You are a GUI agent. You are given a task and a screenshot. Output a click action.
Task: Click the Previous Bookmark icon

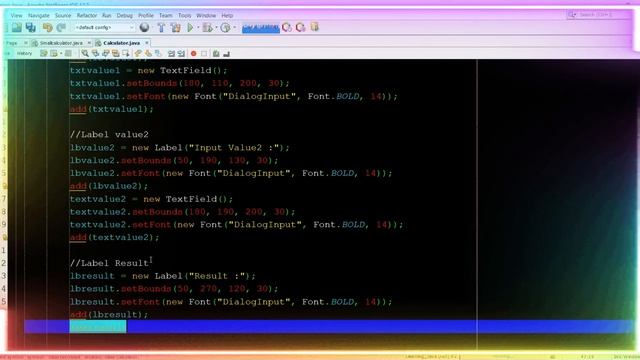[138, 53]
